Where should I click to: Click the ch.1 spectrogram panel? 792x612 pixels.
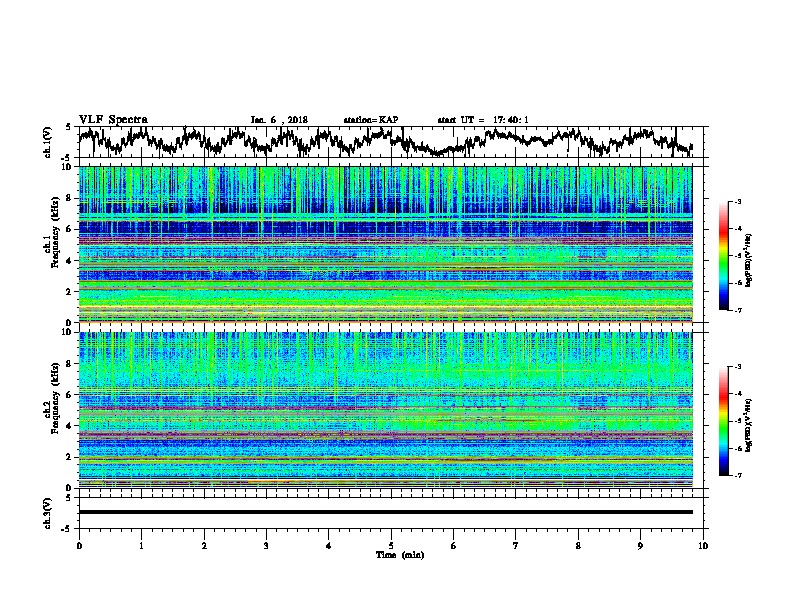[x=385, y=244]
